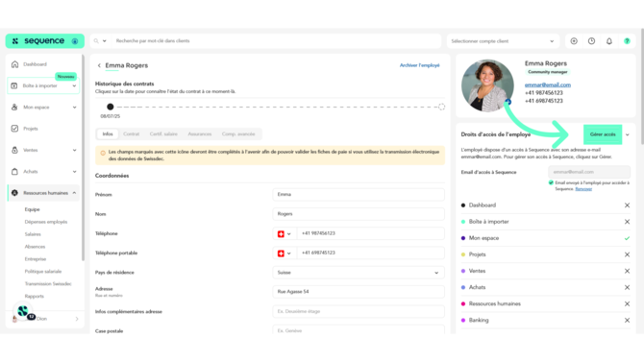Click the keyword search input field
This screenshot has width=644, height=362.
point(276,41)
